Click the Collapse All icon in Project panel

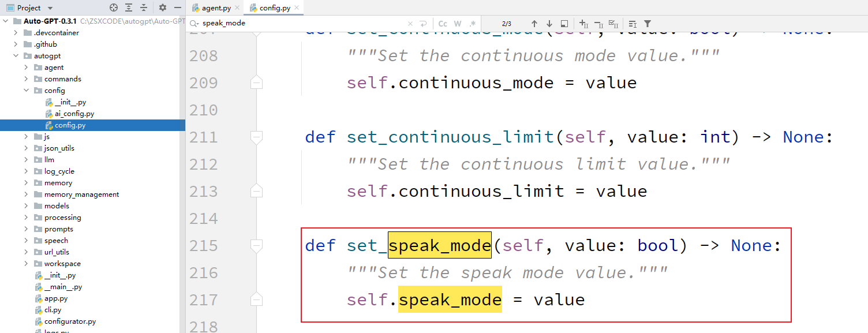pos(144,8)
